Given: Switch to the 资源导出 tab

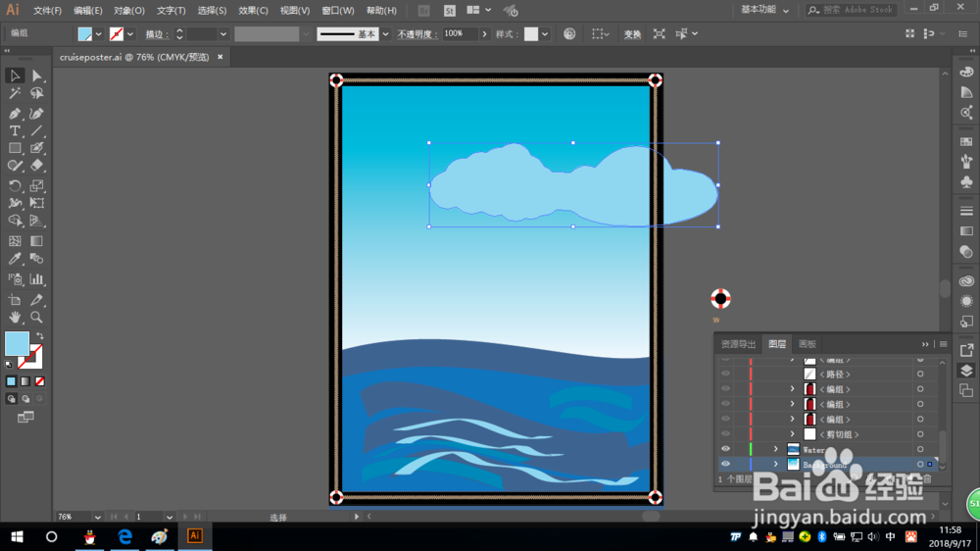Looking at the screenshot, I should [738, 344].
